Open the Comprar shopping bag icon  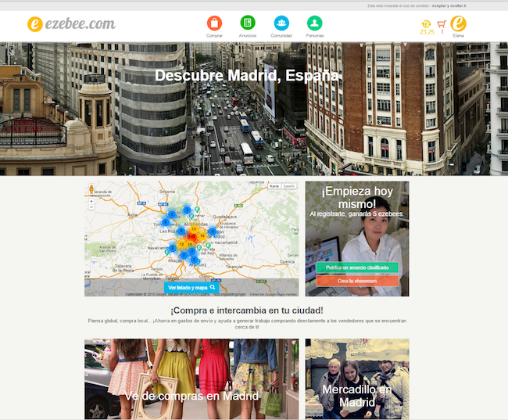pos(214,23)
